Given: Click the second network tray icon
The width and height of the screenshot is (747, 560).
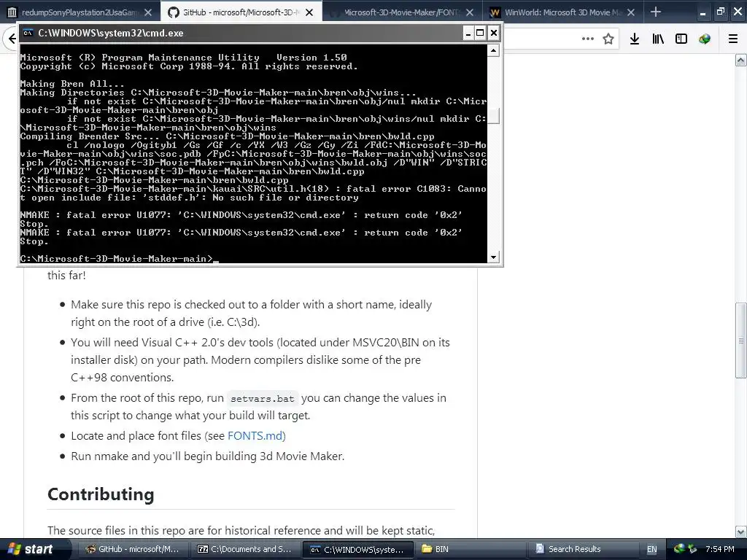Looking at the screenshot, I should coord(692,549).
